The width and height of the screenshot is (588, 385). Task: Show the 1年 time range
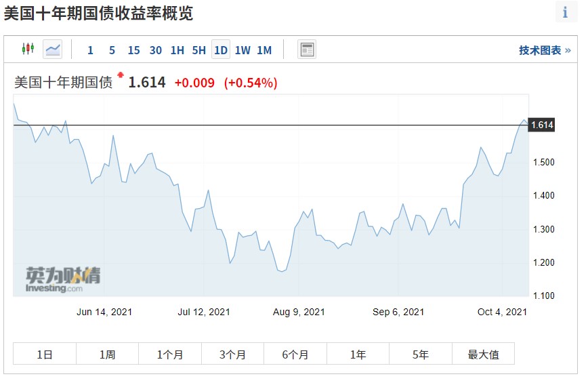point(358,353)
